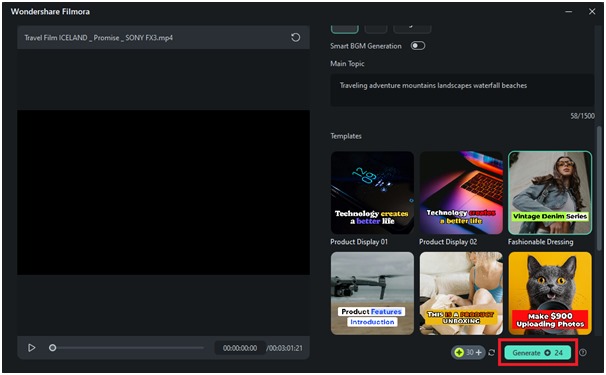Image resolution: width=606 pixels, height=375 pixels.
Task: Select the Product Display 02 template
Action: pos(461,193)
